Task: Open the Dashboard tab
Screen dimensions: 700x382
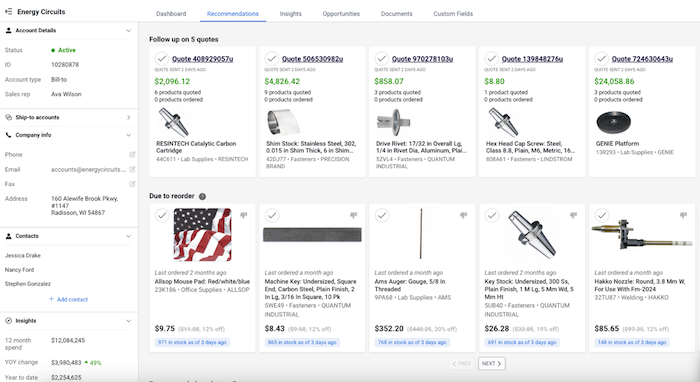Action: coord(171,14)
